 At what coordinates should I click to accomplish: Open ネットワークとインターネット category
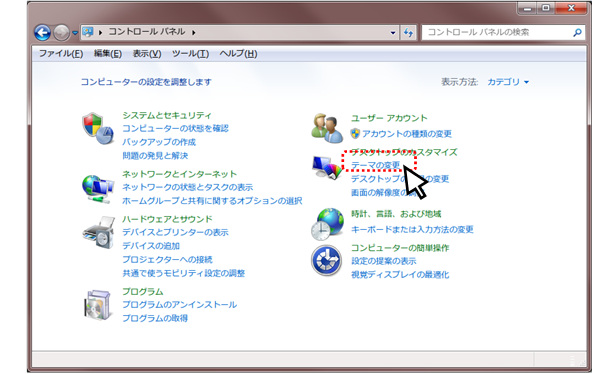click(179, 174)
